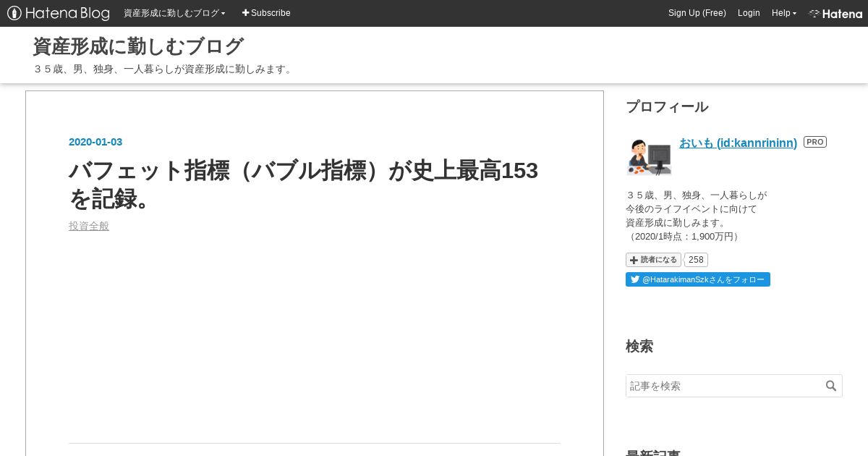Open the 投資全般 category link
Image resolution: width=868 pixels, height=456 pixels.
click(x=89, y=226)
